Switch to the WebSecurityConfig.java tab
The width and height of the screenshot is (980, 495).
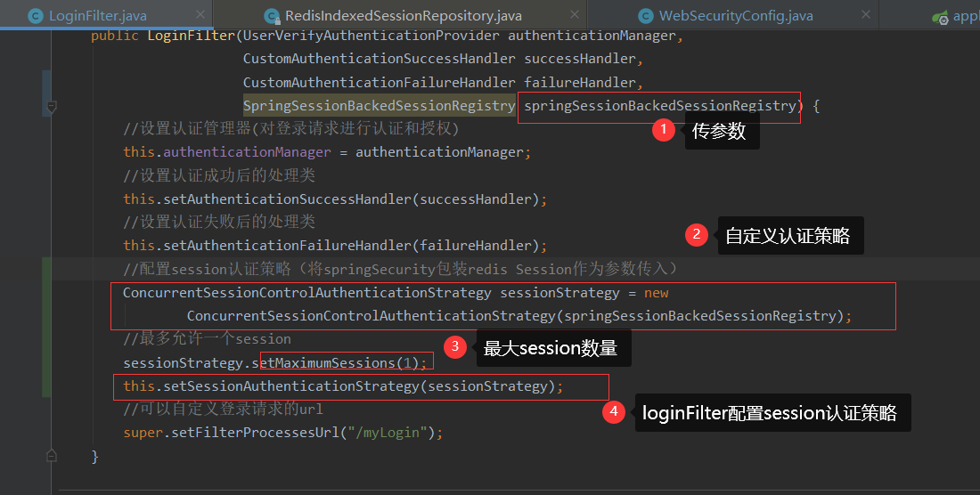pos(736,16)
